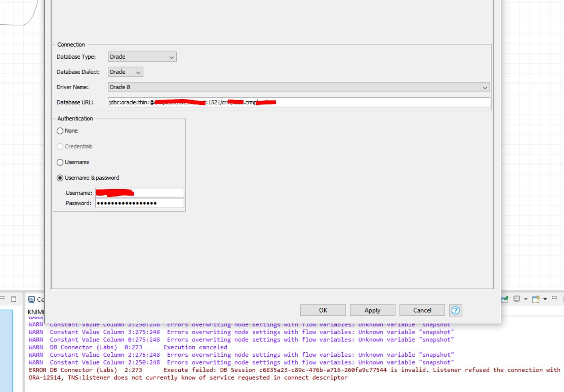Image resolution: width=564 pixels, height=392 pixels.
Task: Minimize the console panel at right
Action: (554, 298)
